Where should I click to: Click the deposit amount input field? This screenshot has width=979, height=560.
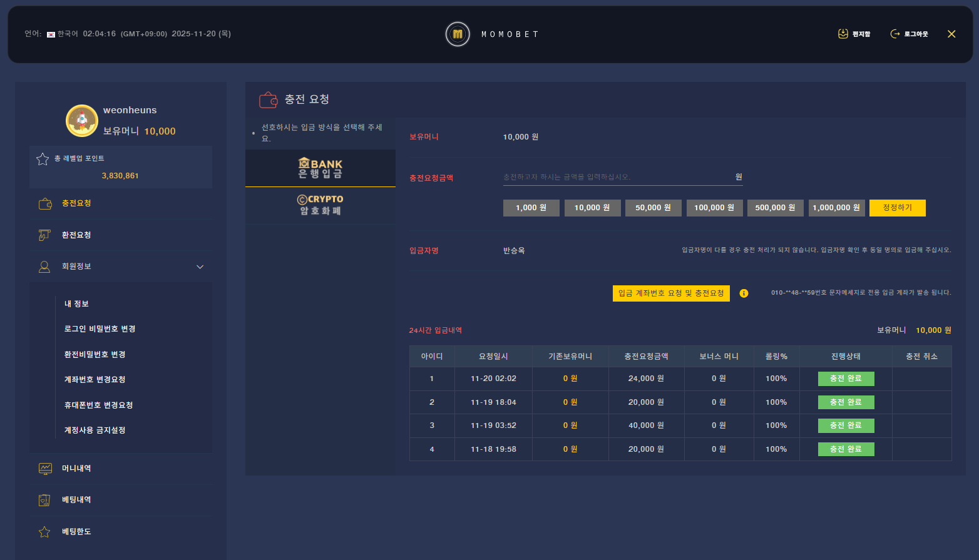617,177
